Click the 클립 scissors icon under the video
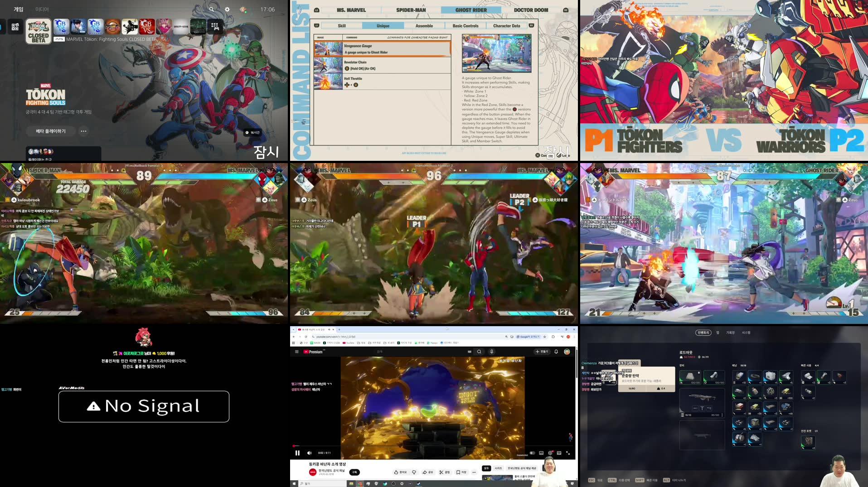The image size is (868, 487). [x=441, y=472]
